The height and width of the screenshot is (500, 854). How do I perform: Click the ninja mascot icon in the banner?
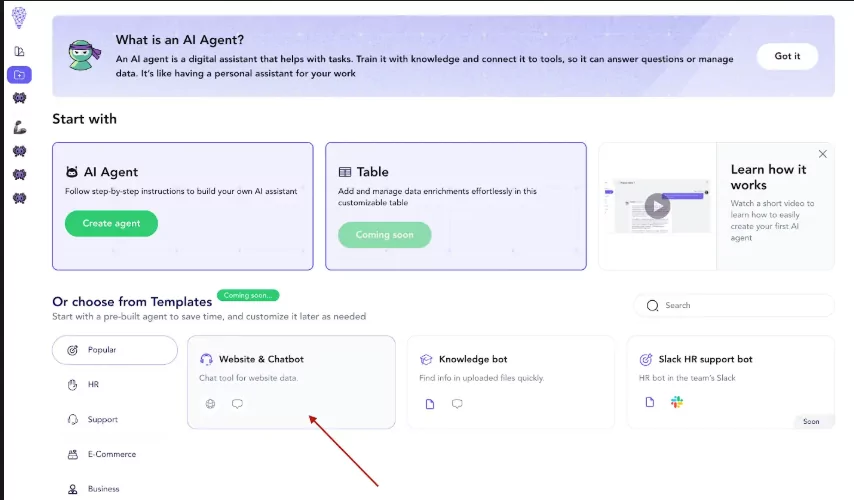[x=82, y=56]
